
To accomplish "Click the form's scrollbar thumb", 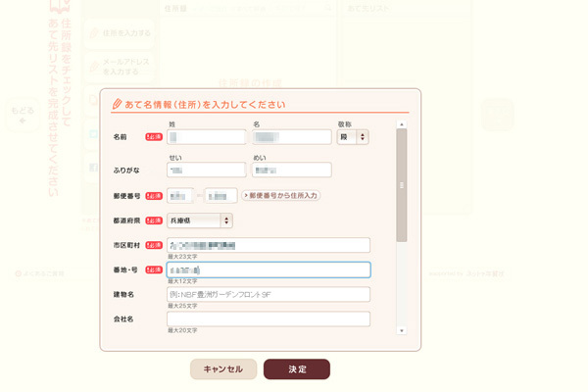I will pos(401,184).
